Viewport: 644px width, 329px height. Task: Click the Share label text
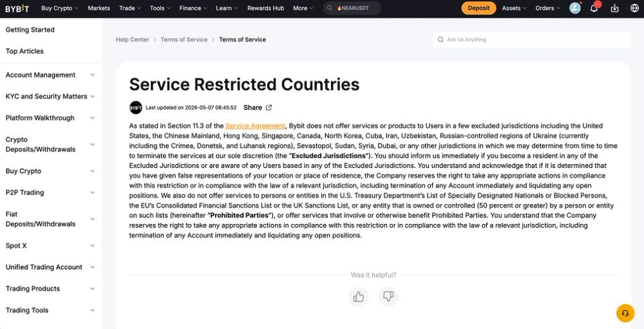tap(252, 108)
